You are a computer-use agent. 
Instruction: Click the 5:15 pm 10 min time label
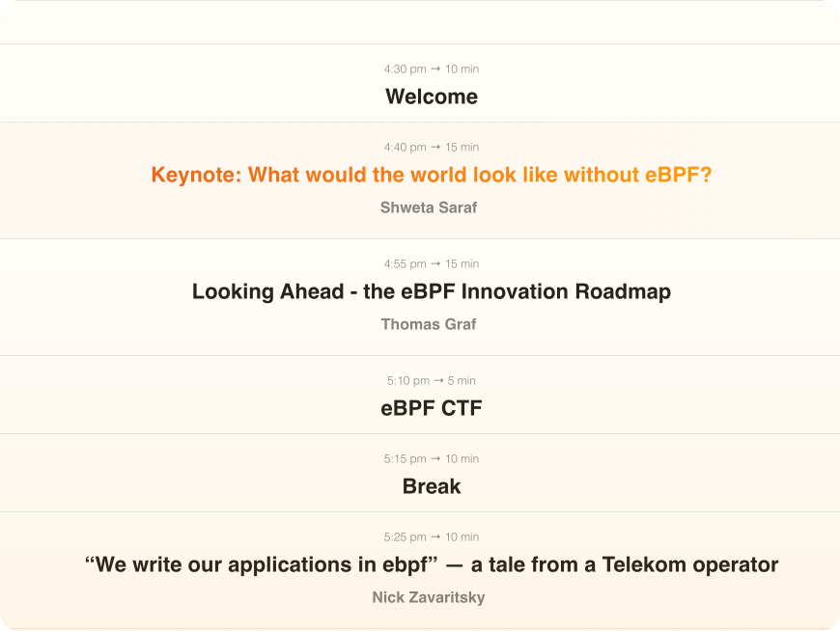pyautogui.click(x=432, y=458)
